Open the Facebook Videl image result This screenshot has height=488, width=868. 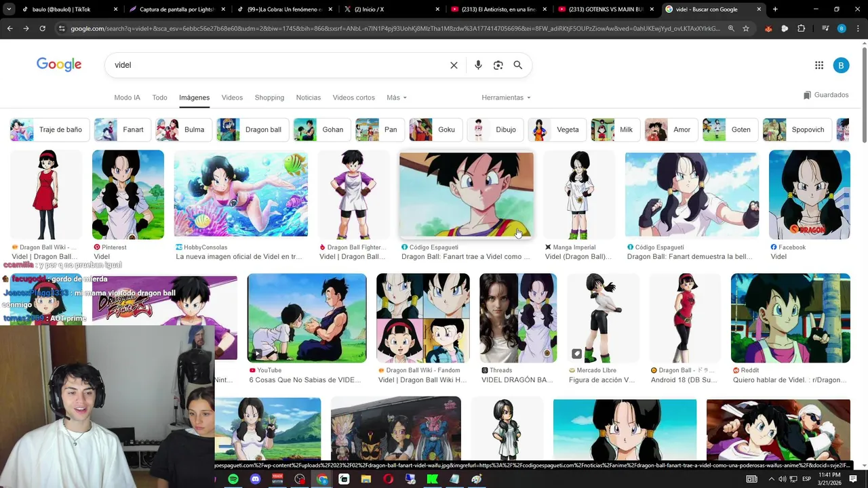(x=809, y=195)
